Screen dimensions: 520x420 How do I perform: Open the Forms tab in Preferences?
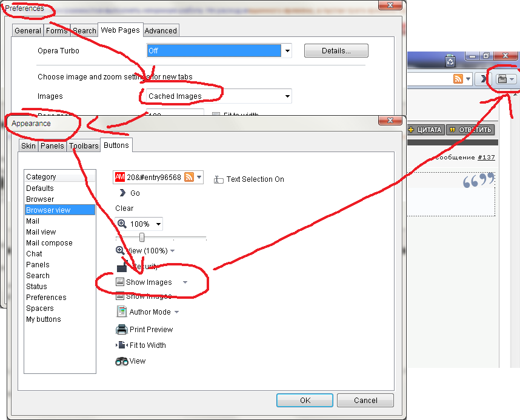click(x=57, y=30)
